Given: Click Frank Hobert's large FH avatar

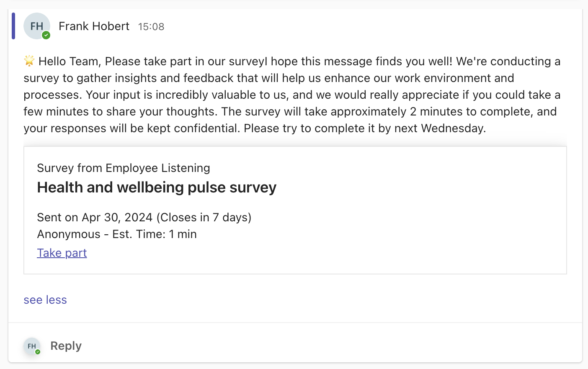Looking at the screenshot, I should (x=36, y=26).
